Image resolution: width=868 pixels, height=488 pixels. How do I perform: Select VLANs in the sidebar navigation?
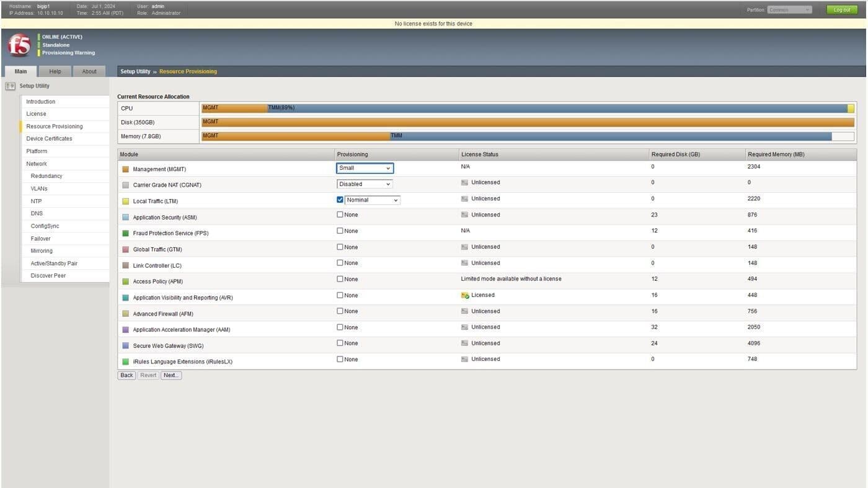pyautogui.click(x=38, y=189)
